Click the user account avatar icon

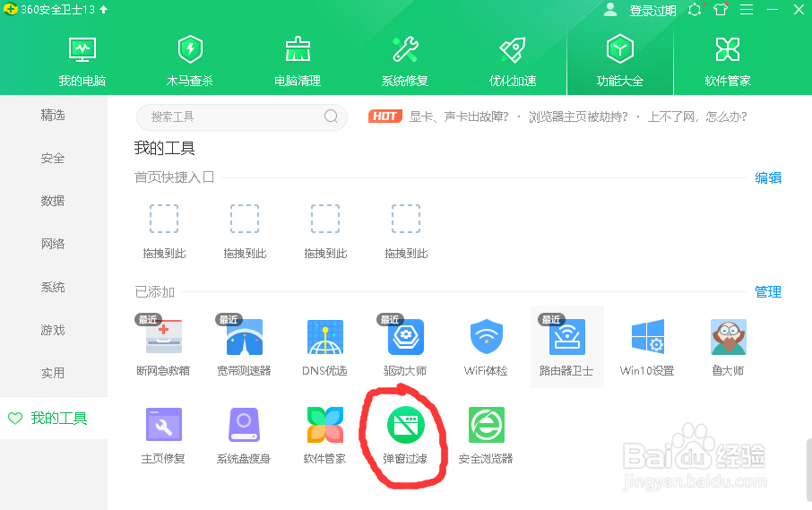click(x=610, y=9)
